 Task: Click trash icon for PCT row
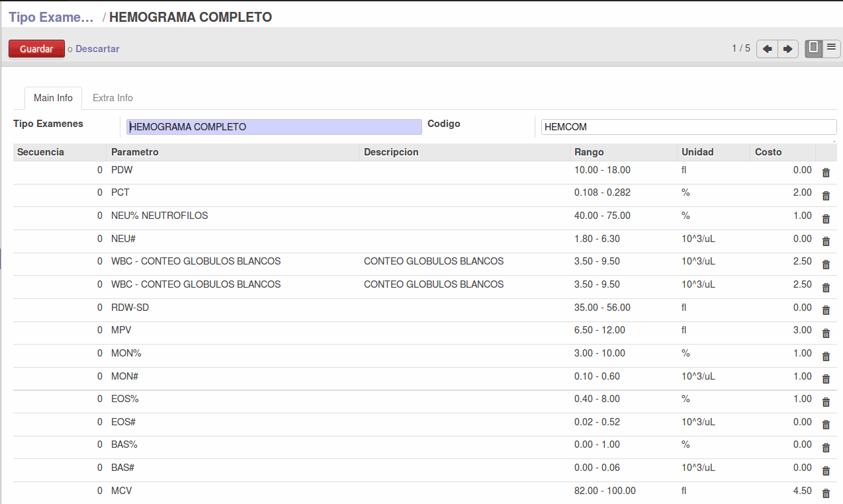826,196
